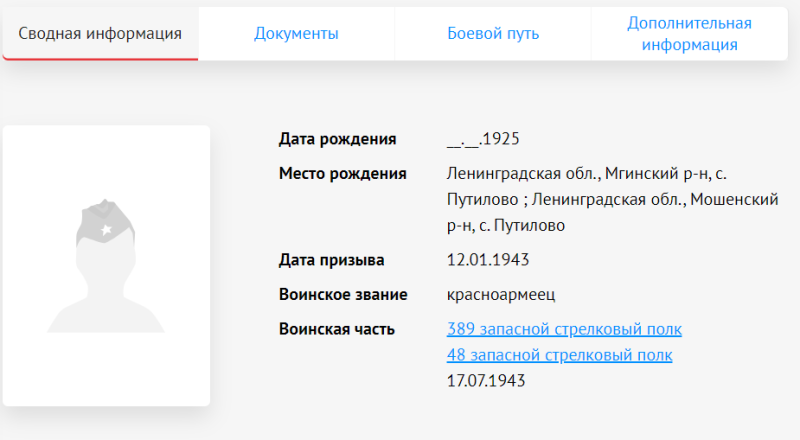Go to the Боевой путь tab
800x440 pixels.
click(x=493, y=34)
